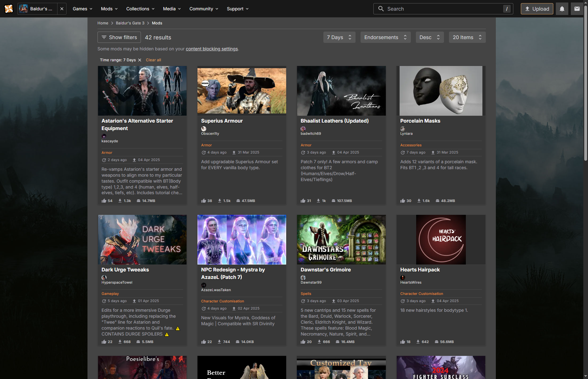Click the Spells category link
The height and width of the screenshot is (379, 588).
[306, 294]
